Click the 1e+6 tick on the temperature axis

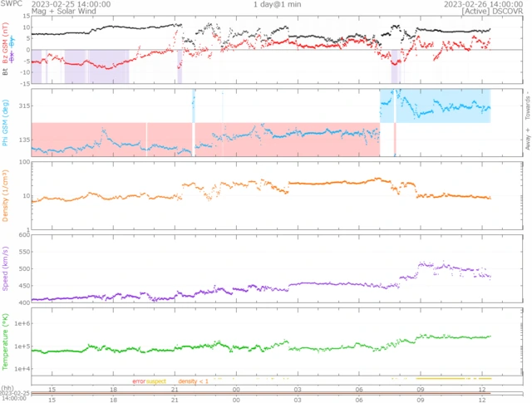[22, 323]
